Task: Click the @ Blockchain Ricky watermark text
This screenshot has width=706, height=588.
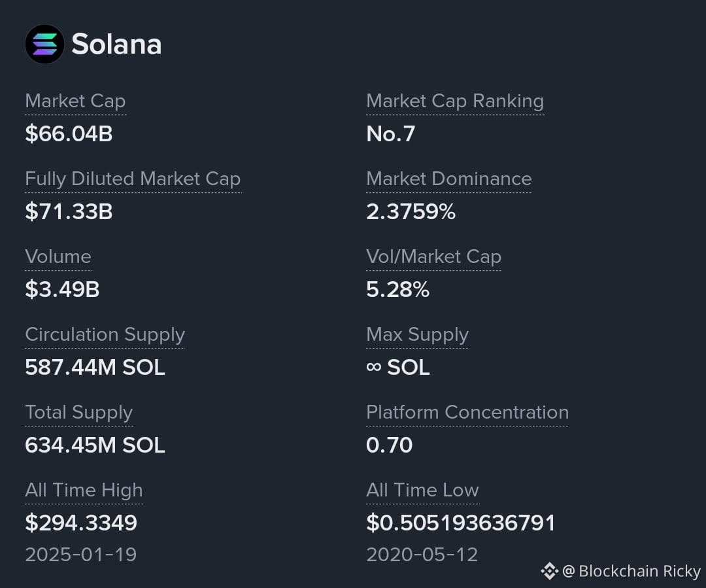Action: click(631, 572)
